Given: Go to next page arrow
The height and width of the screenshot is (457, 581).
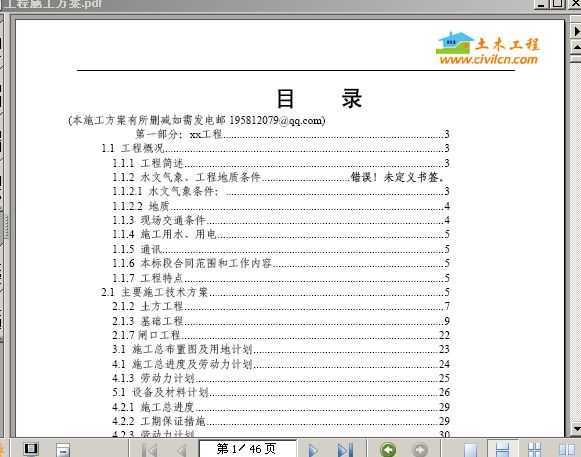Looking at the screenshot, I should [313, 451].
